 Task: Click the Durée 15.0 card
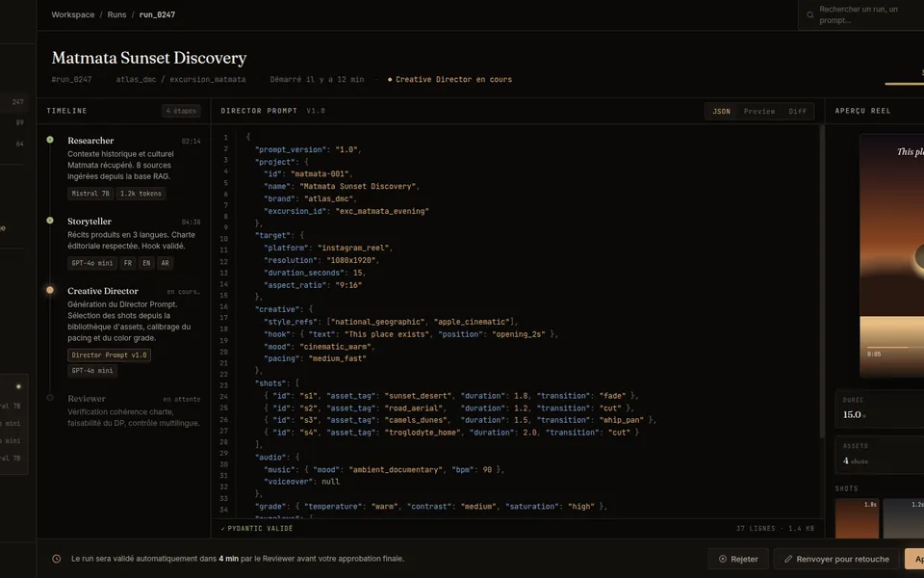(879, 408)
